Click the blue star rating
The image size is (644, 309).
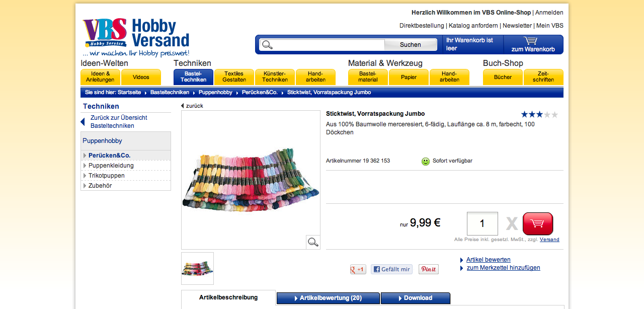pyautogui.click(x=539, y=115)
